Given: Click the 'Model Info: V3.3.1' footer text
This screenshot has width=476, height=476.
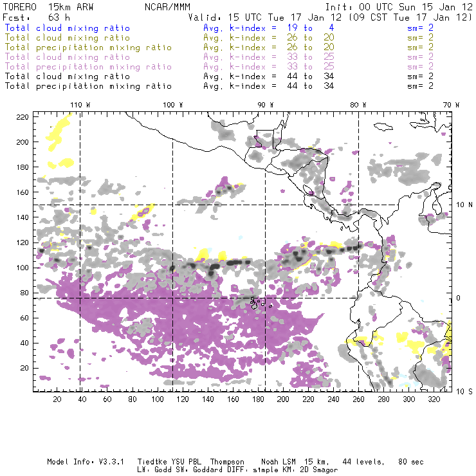Looking at the screenshot, I should pyautogui.click(x=86, y=462).
